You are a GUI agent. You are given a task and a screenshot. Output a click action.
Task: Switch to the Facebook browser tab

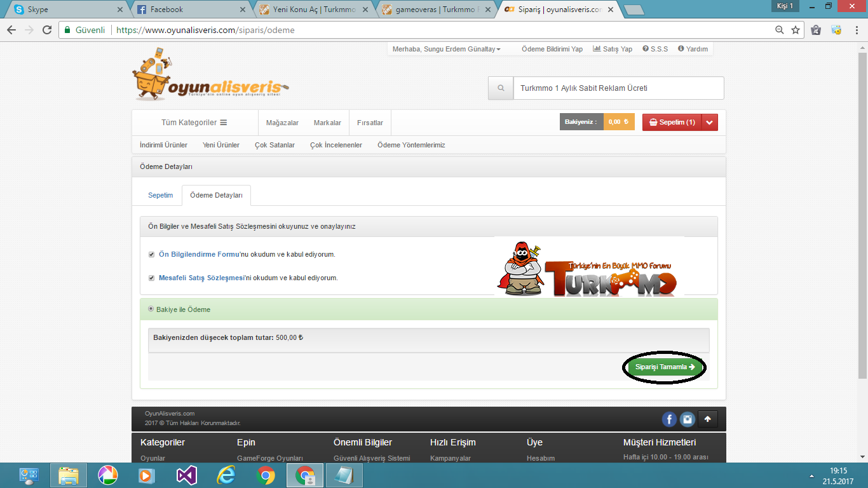tap(189, 10)
